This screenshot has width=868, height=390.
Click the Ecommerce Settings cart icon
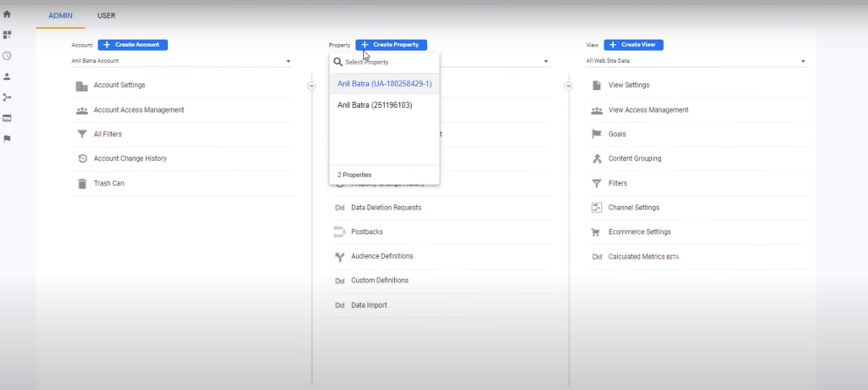tap(597, 232)
